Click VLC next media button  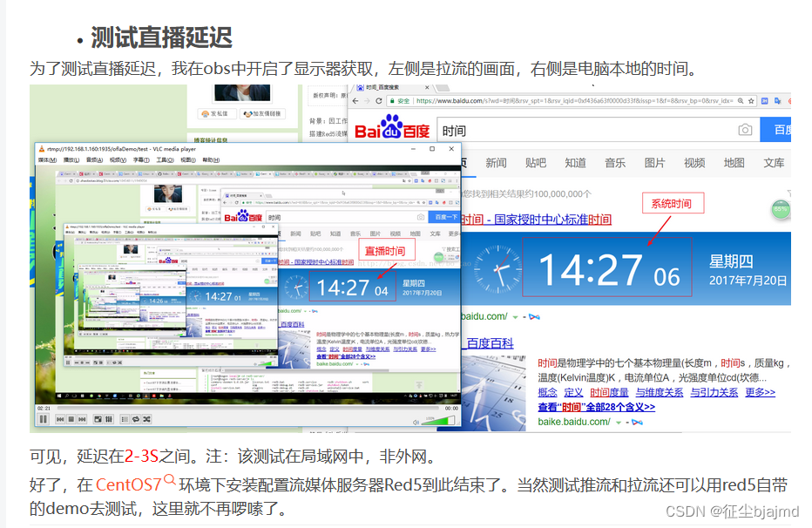pos(82,419)
